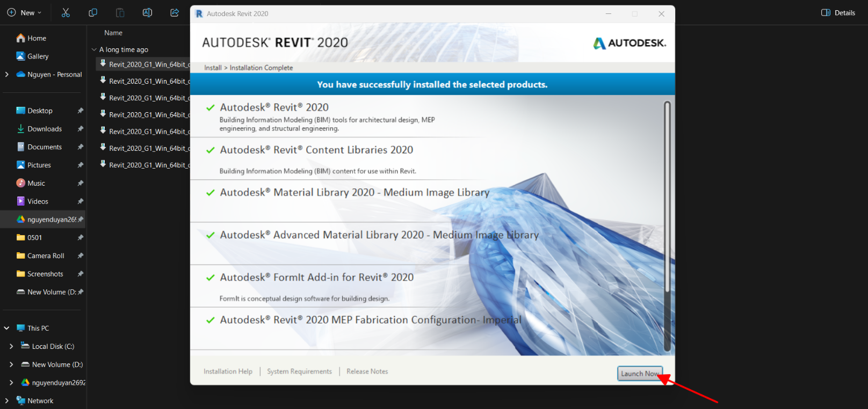
Task: Open the Installation Help link
Action: 228,371
